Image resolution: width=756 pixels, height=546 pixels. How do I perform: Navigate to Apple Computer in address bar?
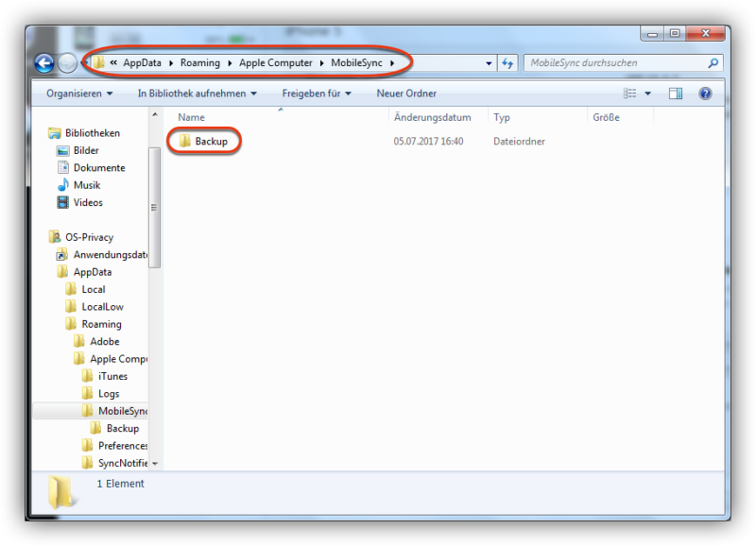point(276,63)
